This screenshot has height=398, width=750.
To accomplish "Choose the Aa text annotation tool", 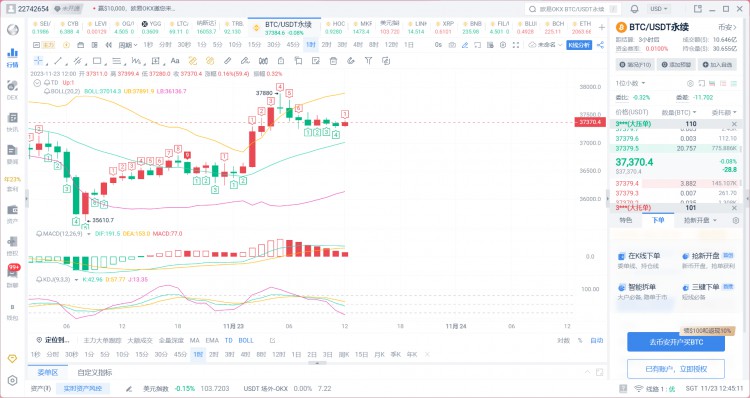I will coord(175,61).
